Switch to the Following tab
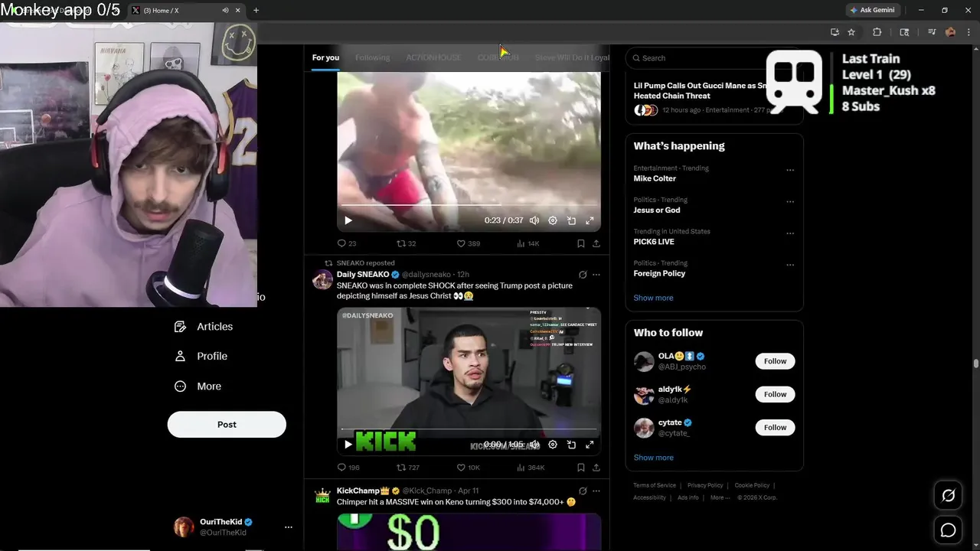The image size is (980, 551). tap(372, 57)
